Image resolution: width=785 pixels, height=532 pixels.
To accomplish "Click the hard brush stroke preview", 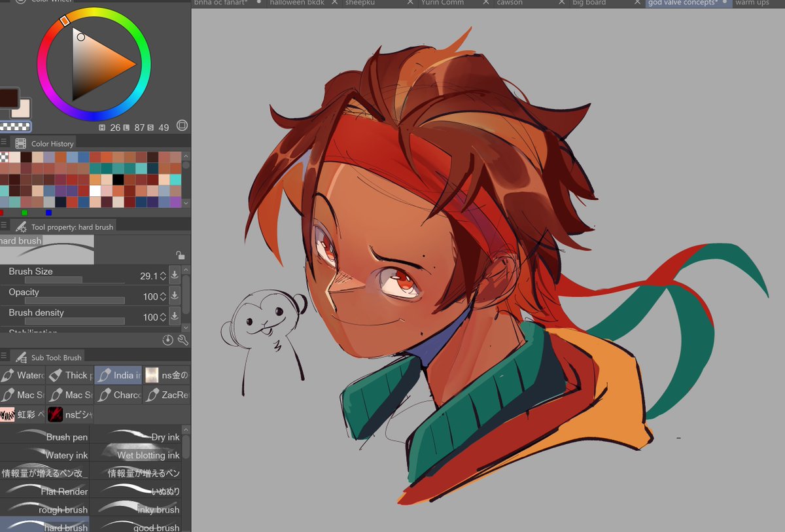I will tap(47, 250).
